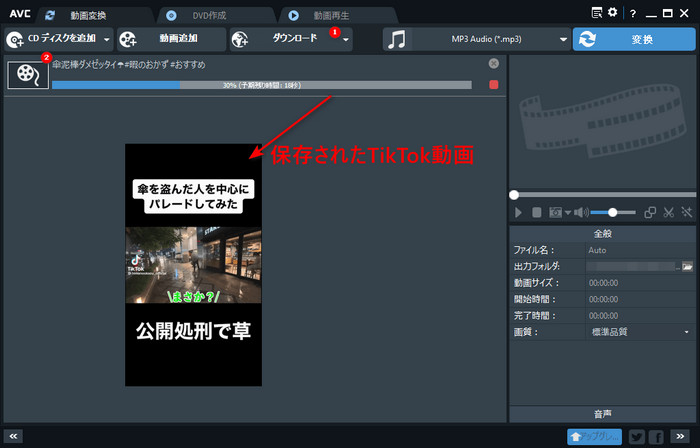
Task: Click the music note format icon
Action: coord(396,39)
